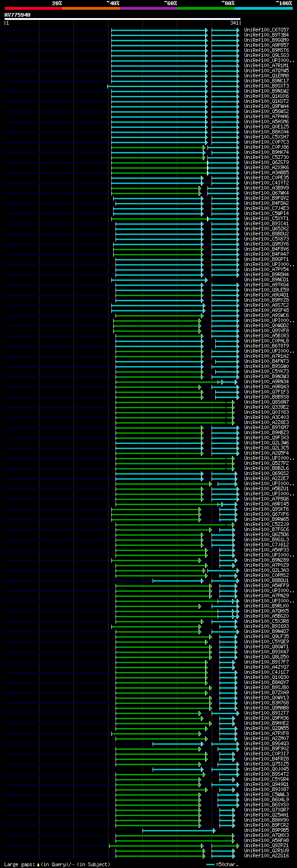Click the cyan ~100% identity legend segment
This screenshot has height=868, width=297.
click(x=264, y=8)
